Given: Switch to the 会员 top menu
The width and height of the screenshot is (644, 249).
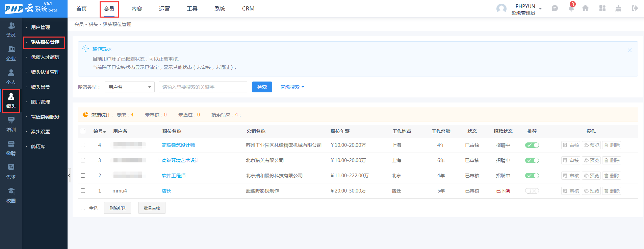Looking at the screenshot, I should pos(109,8).
